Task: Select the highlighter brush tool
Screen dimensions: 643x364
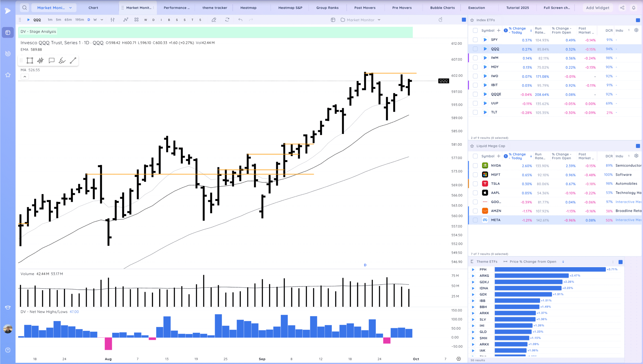Action: [62, 61]
